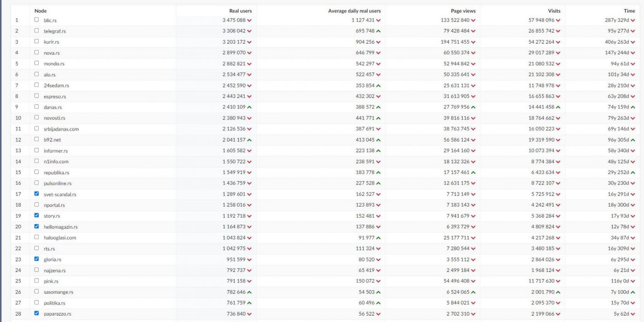Click red trend arrow beside 194 751 455
This screenshot has width=644, height=322.
point(473,42)
